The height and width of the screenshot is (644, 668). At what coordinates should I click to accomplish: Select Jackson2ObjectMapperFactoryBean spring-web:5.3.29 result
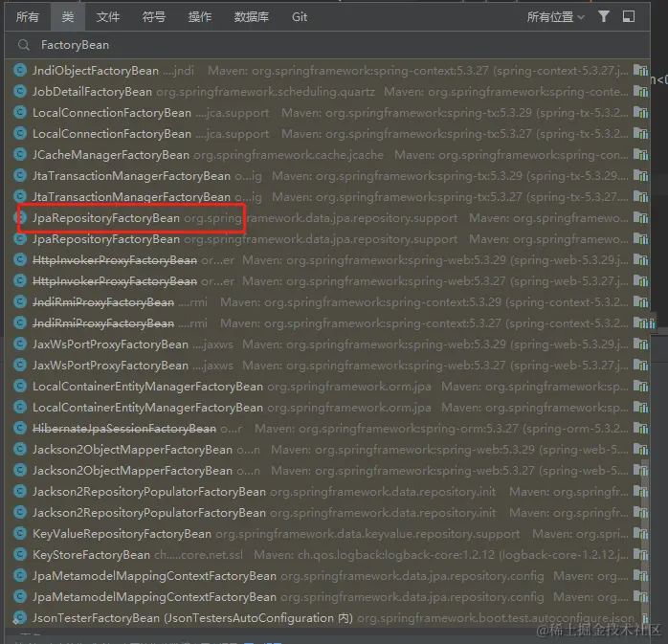[x=327, y=450]
